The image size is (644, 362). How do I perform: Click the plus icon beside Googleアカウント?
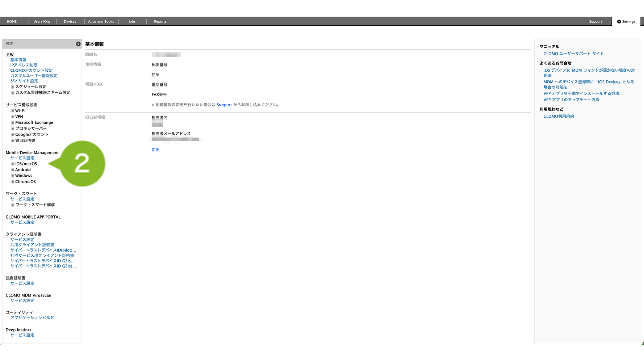[x=13, y=135]
